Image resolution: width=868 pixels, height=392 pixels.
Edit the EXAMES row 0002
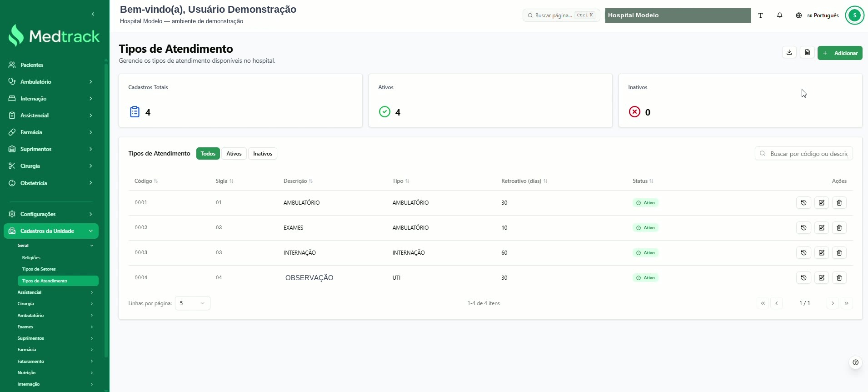pos(822,228)
